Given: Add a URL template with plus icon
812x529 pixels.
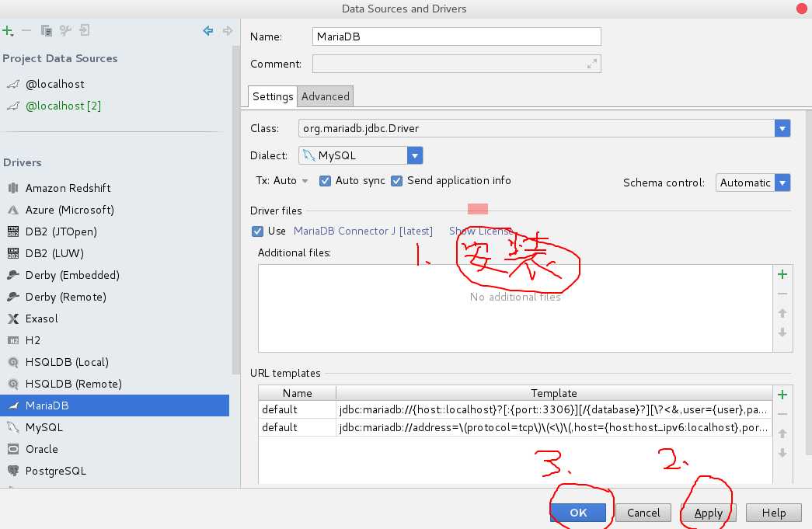Looking at the screenshot, I should point(782,395).
